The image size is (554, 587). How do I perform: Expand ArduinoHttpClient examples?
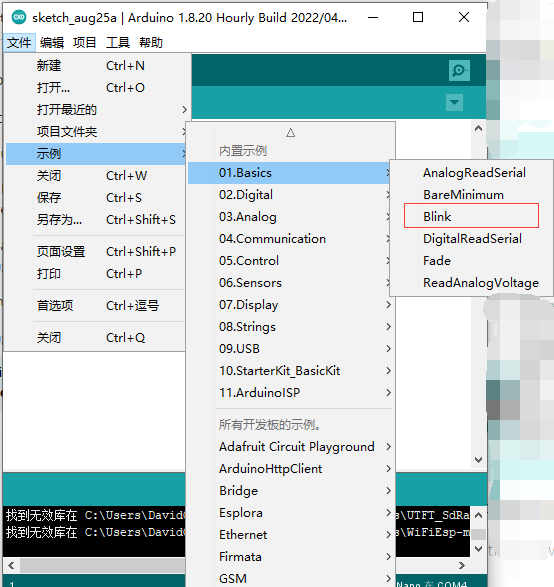pyautogui.click(x=290, y=469)
